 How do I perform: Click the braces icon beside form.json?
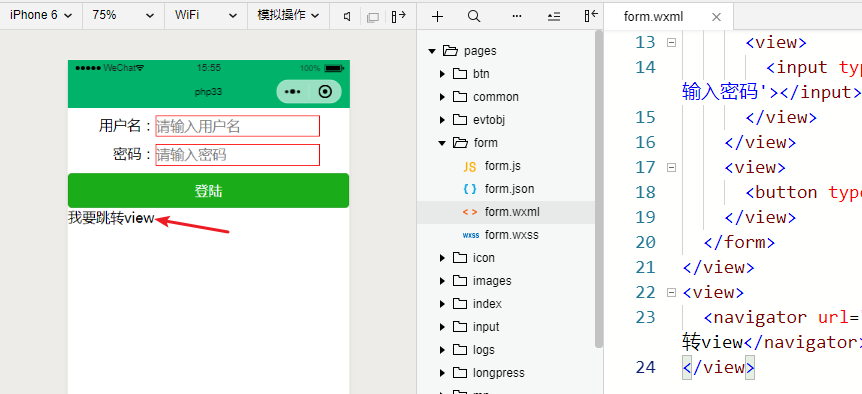point(470,189)
